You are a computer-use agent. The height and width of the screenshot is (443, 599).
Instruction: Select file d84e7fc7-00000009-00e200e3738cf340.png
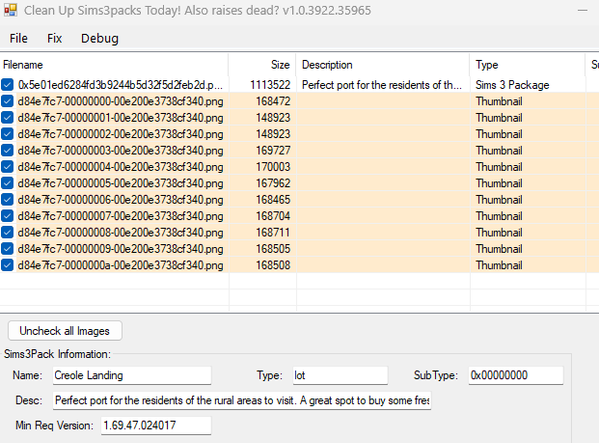pyautogui.click(x=120, y=249)
